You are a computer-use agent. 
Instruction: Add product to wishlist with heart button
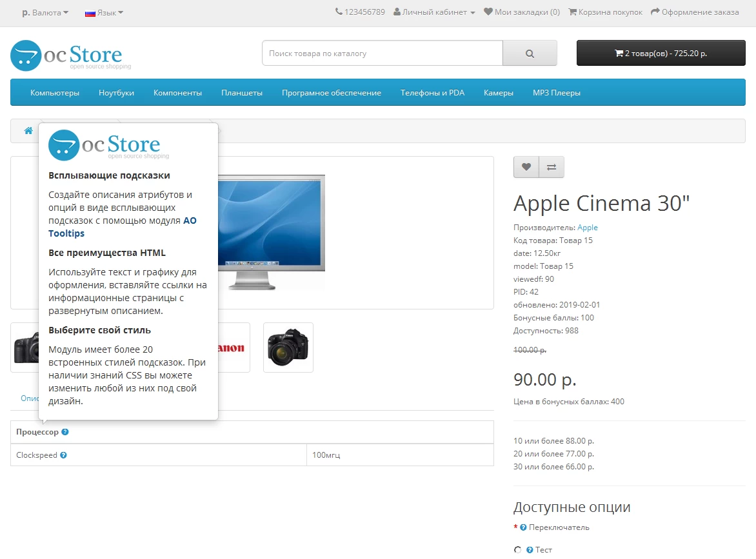[526, 167]
